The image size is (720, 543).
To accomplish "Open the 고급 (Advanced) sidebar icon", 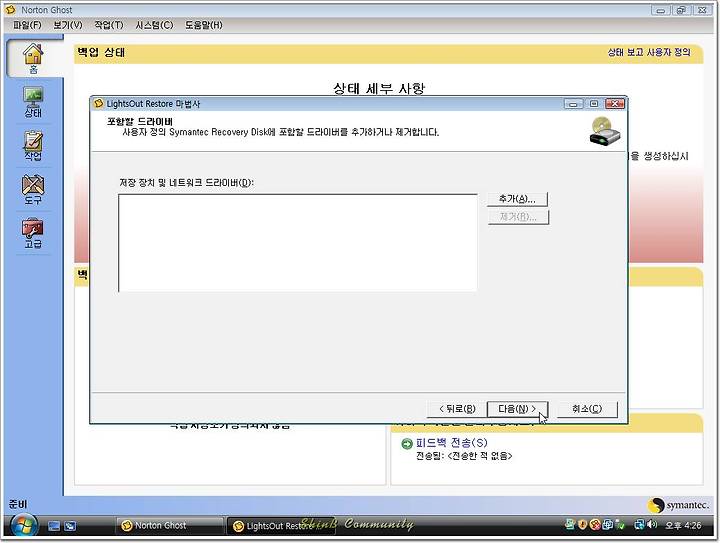I will tap(33, 233).
